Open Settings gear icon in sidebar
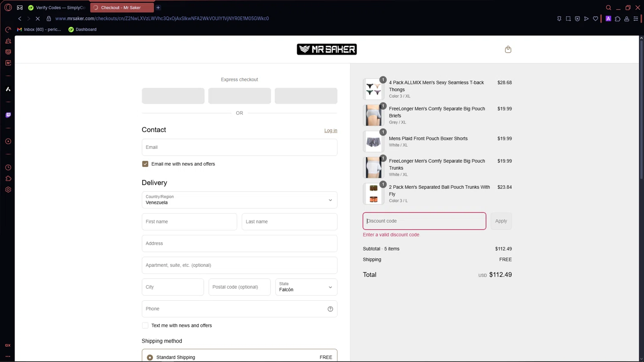This screenshot has width=644, height=362. tap(8, 190)
